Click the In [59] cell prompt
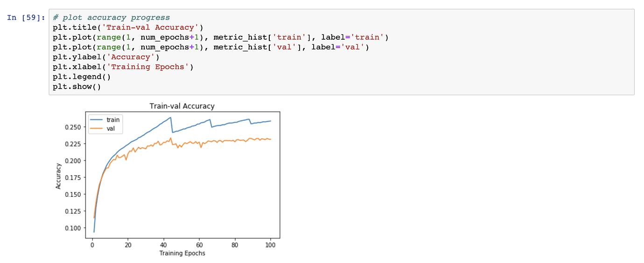Image resolution: width=644 pixels, height=263 pixels. point(26,18)
